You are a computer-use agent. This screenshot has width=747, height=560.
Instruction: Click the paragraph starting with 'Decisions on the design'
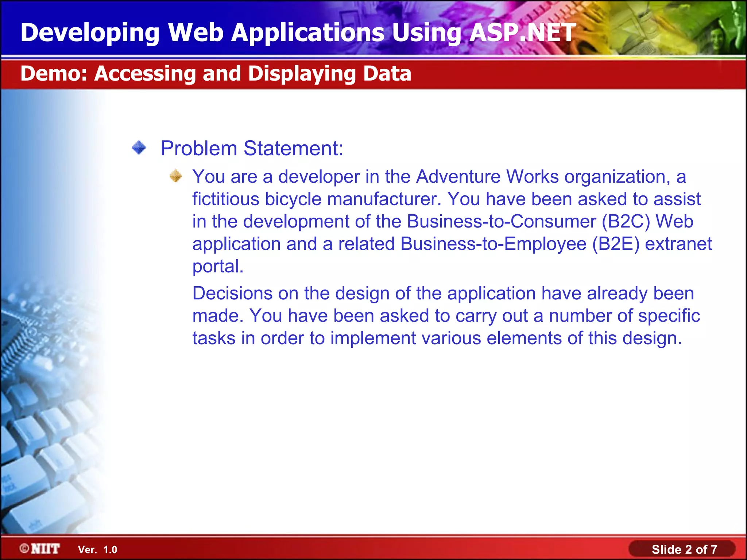click(x=443, y=316)
